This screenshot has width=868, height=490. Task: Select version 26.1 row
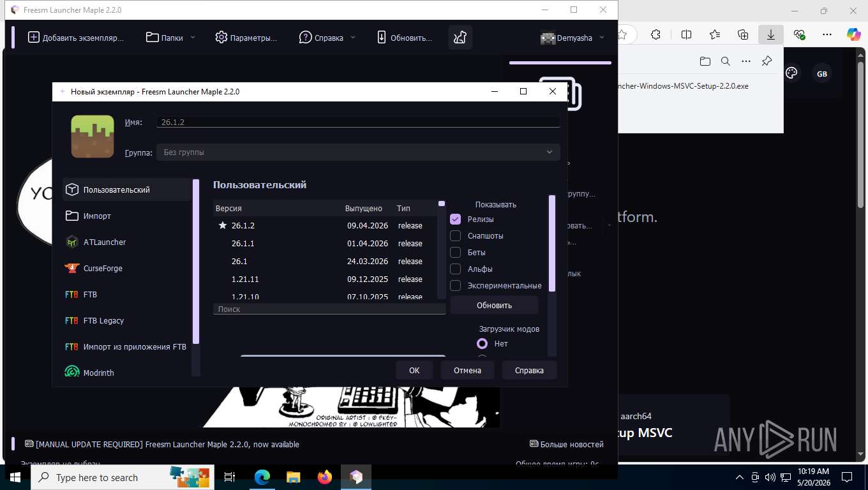tap(325, 261)
